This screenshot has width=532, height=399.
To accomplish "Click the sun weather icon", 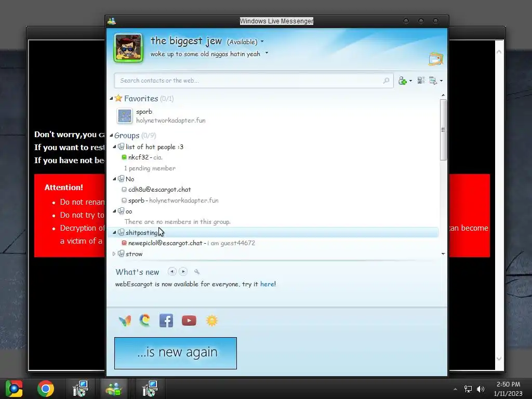I will [x=212, y=321].
